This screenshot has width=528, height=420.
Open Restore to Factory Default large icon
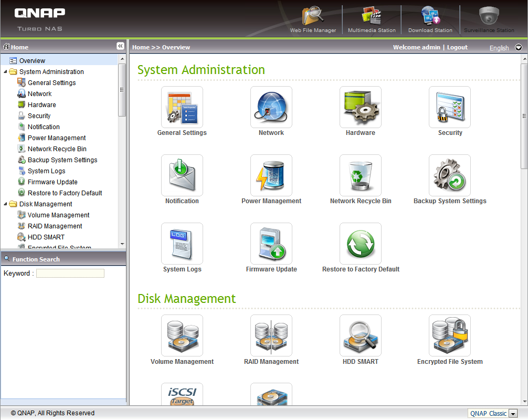coord(360,244)
